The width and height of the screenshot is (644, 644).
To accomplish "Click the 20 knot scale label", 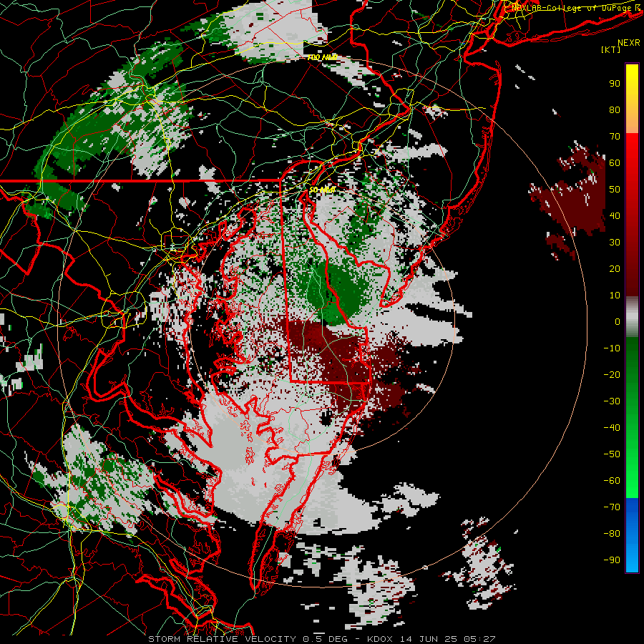I will pos(615,268).
